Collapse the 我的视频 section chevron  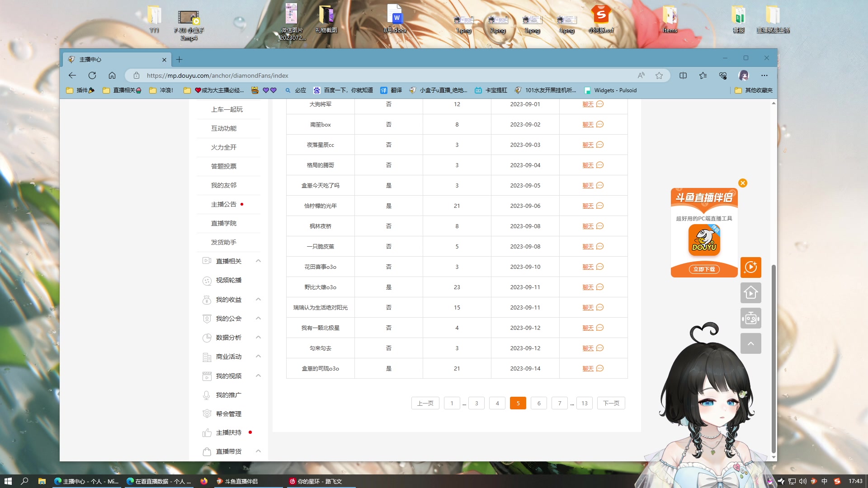(x=258, y=375)
